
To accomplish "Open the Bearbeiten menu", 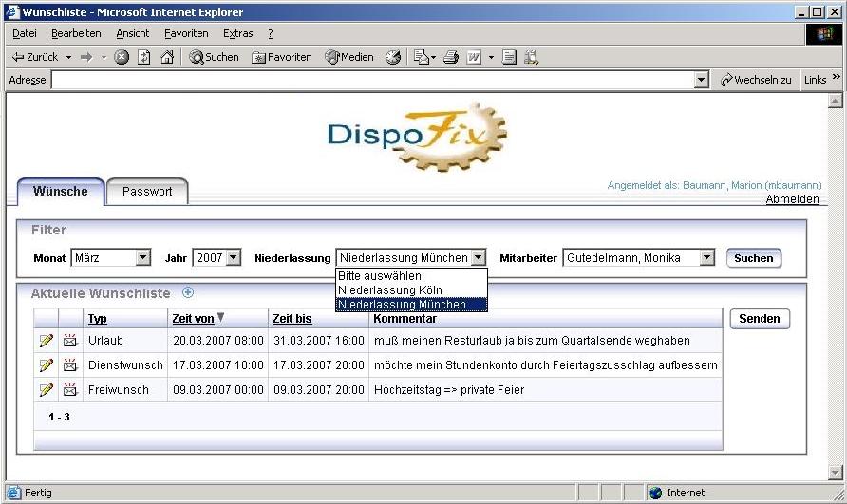I will 76,33.
